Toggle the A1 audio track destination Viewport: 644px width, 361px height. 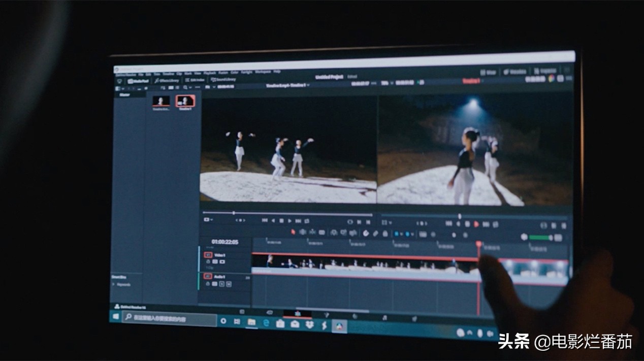(208, 276)
